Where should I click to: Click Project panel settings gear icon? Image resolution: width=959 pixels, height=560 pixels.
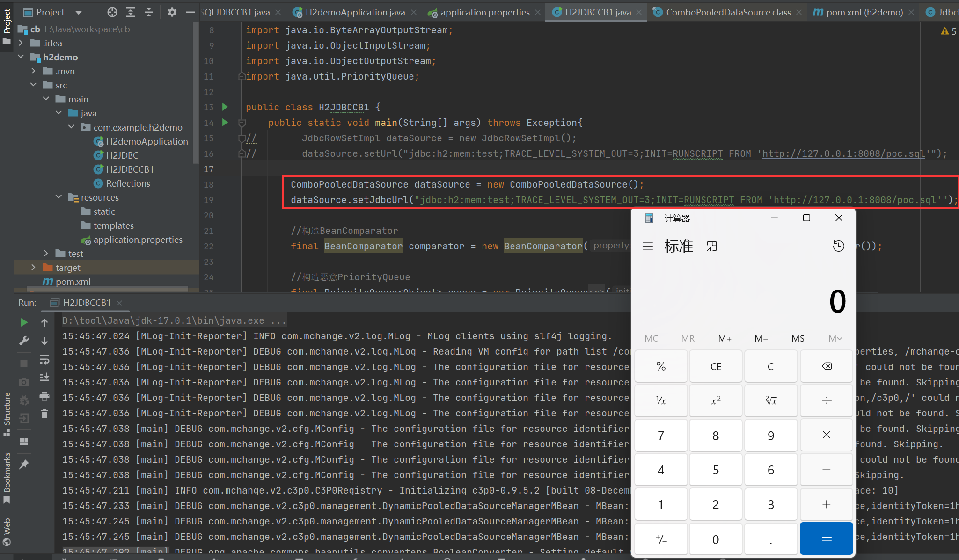pos(172,12)
